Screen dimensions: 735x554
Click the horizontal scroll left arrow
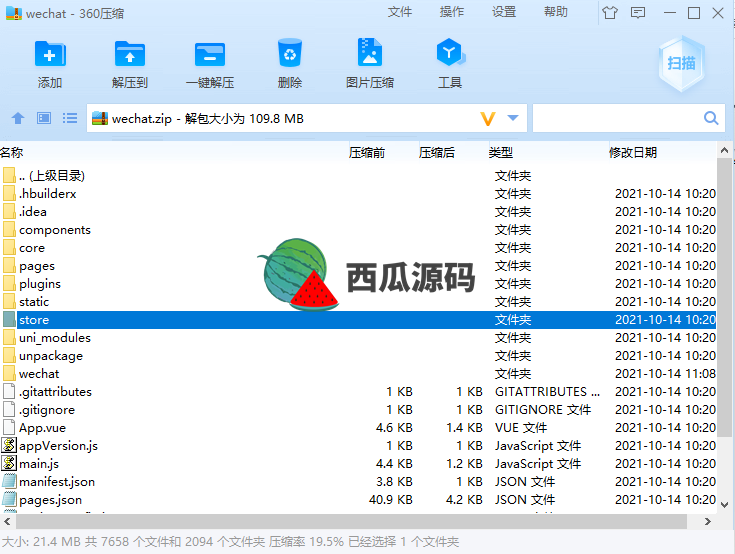tap(8, 521)
